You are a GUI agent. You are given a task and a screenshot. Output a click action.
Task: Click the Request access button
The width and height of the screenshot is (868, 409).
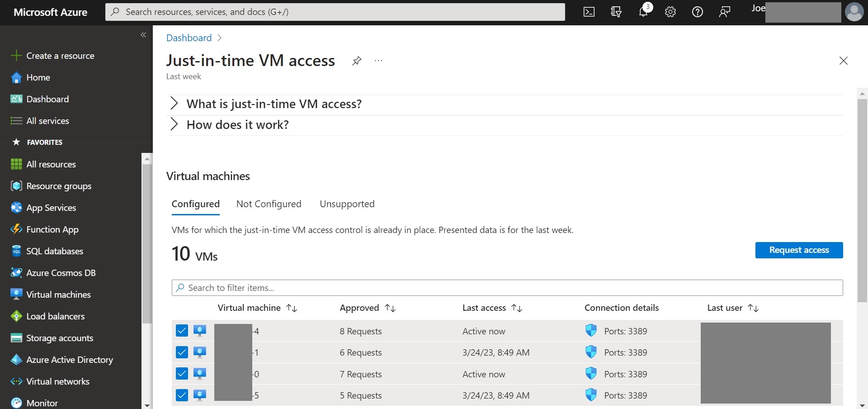click(x=799, y=250)
